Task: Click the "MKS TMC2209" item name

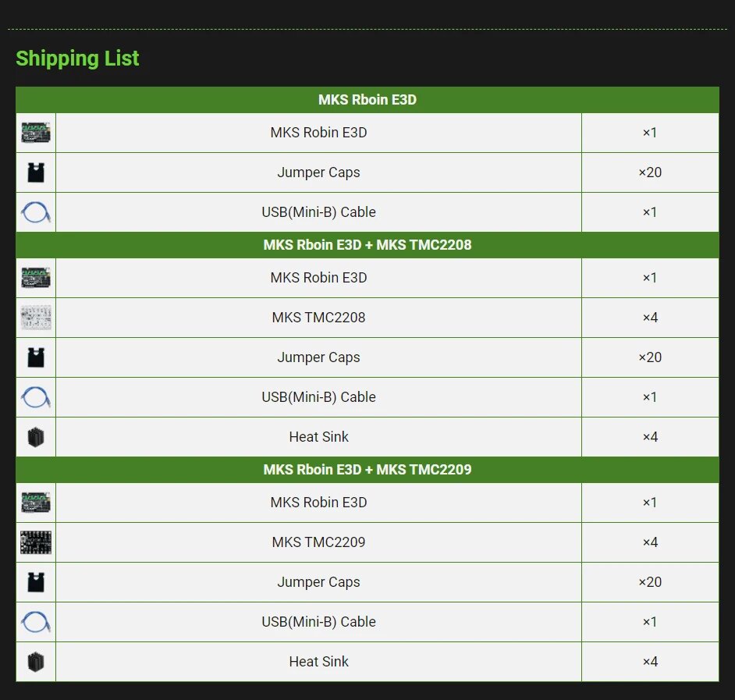Action: click(318, 542)
